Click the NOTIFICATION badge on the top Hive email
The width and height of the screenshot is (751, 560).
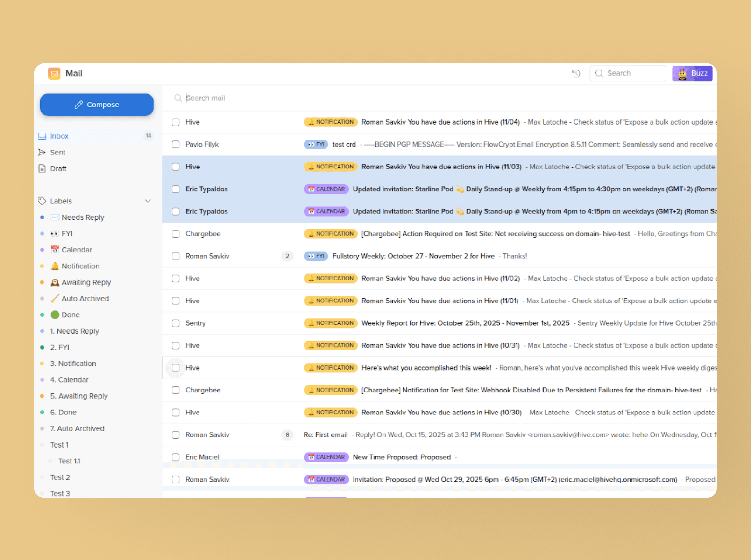330,122
